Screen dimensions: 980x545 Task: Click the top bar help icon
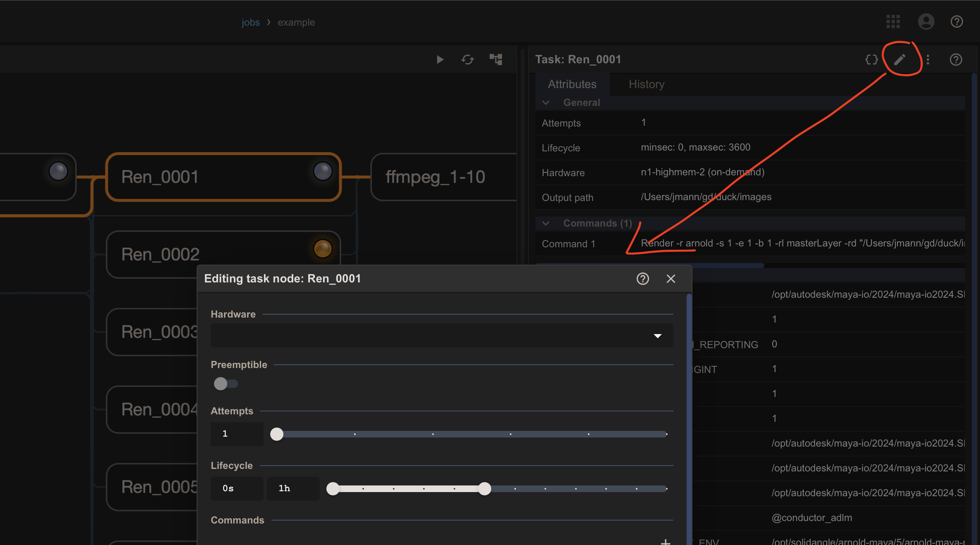click(x=956, y=22)
